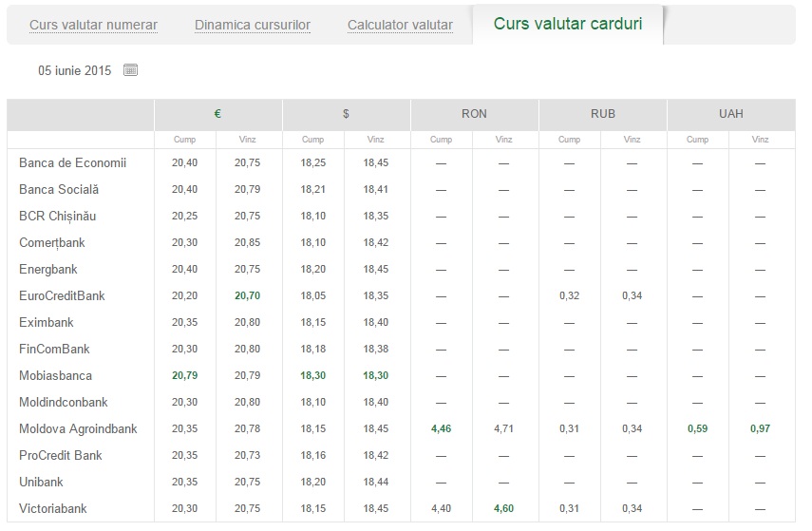Click Moldova Agroindbank RON sell rate 4,71
Screen dimensions: 812x531
click(x=504, y=429)
